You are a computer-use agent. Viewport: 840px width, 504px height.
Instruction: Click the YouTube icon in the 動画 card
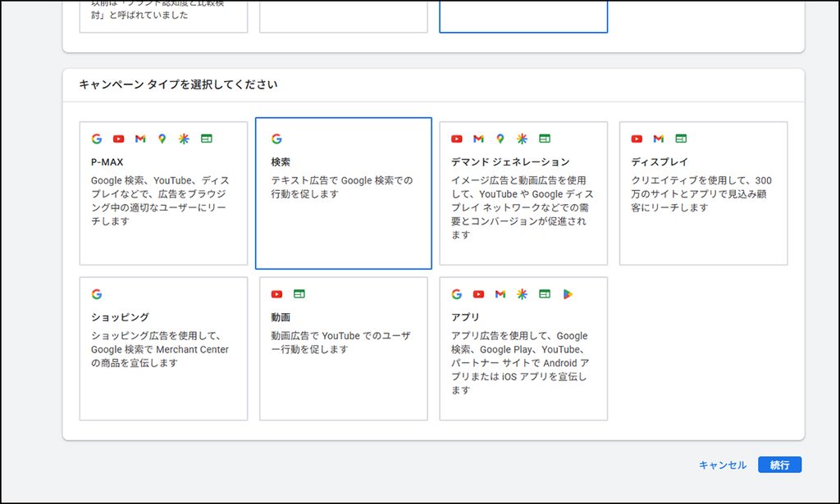coord(276,293)
